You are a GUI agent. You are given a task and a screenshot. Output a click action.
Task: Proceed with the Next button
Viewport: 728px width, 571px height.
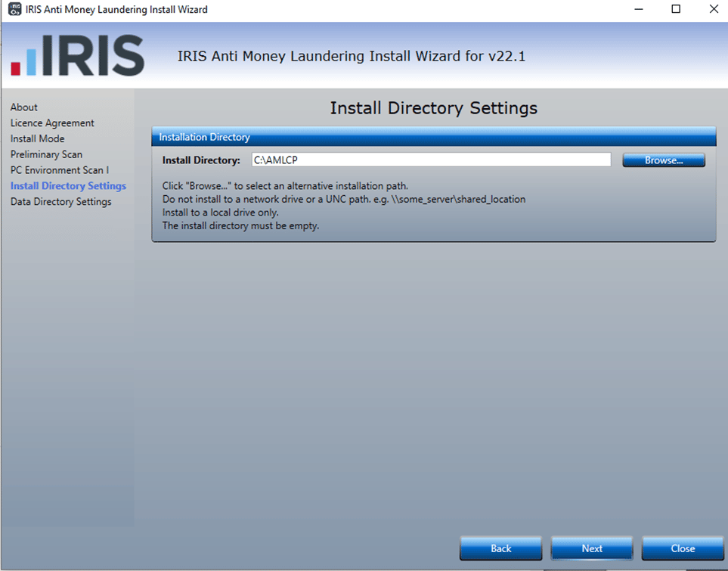pos(592,548)
